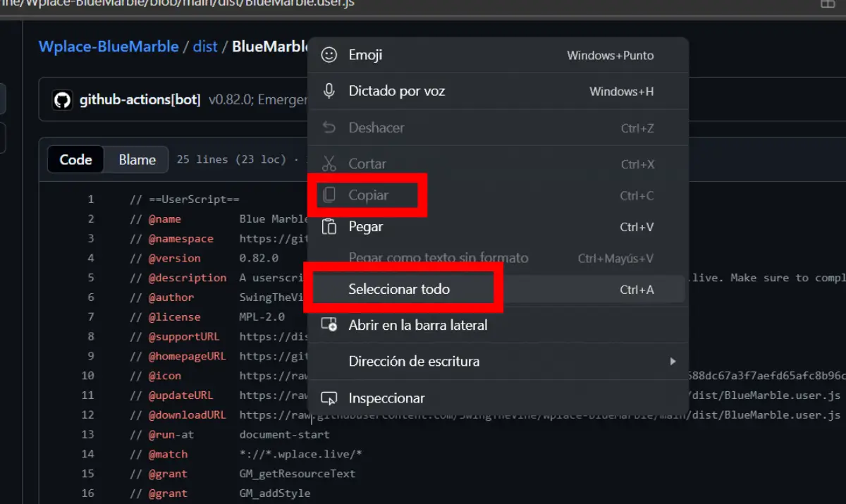This screenshot has height=504, width=846.
Task: Switch to the Blame view tab
Action: pos(137,160)
